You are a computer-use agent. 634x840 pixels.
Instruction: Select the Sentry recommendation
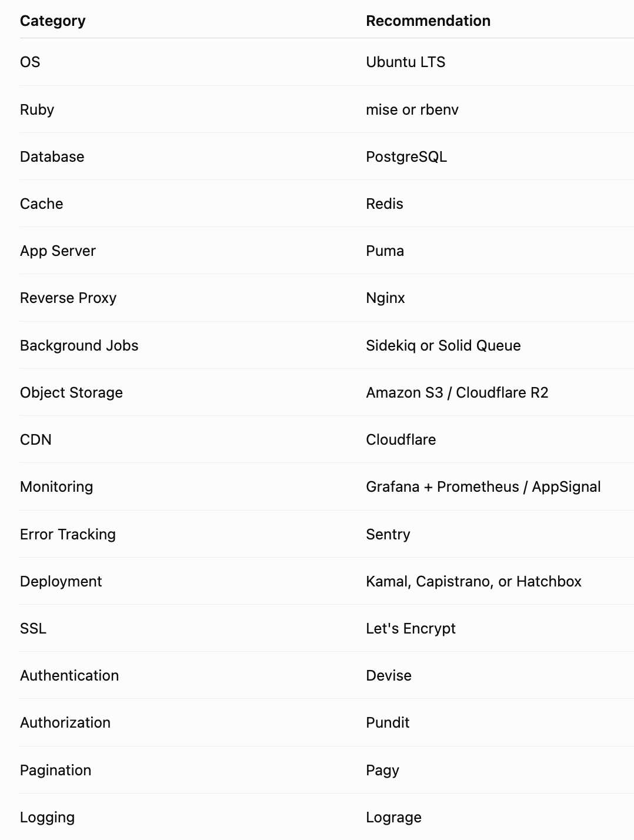click(388, 534)
